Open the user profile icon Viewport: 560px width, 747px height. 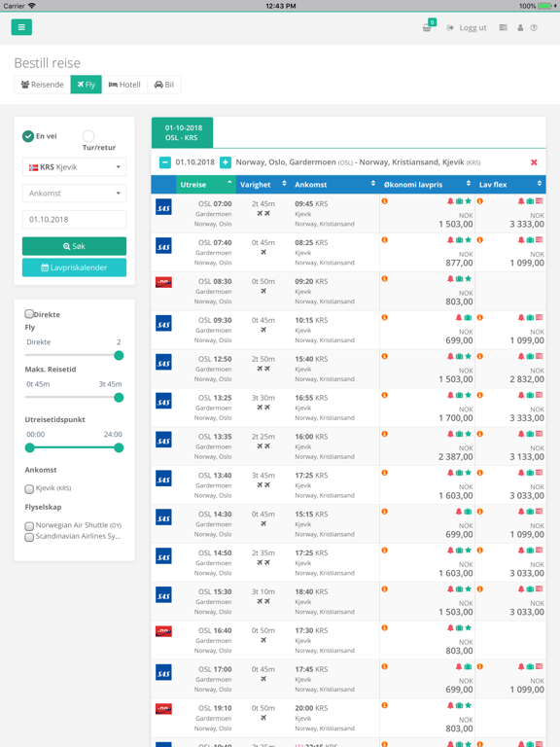coord(520,27)
